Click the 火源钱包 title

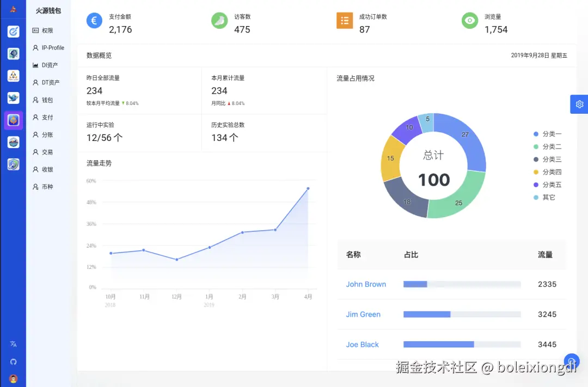click(x=48, y=11)
